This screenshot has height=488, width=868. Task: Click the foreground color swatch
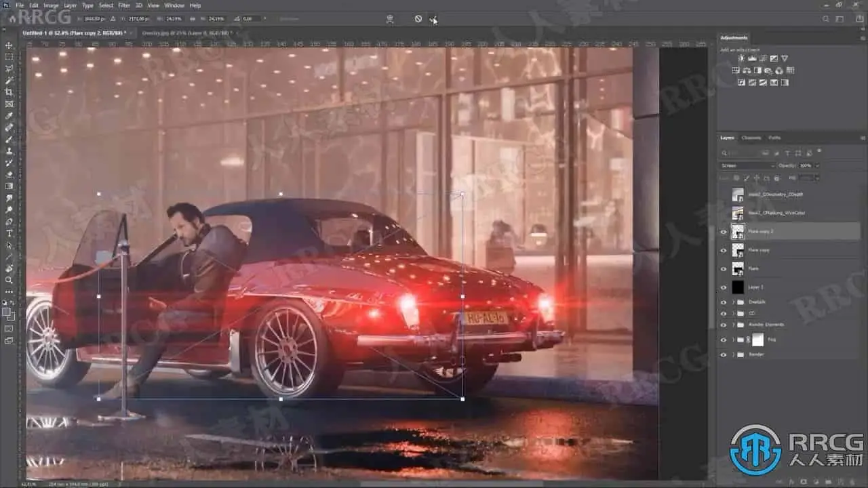coord(7,312)
